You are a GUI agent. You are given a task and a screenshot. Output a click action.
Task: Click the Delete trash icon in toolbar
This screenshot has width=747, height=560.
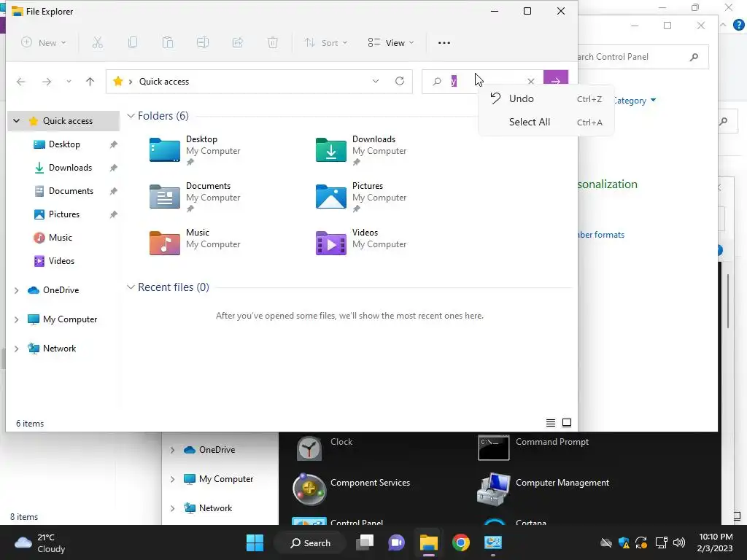(273, 43)
